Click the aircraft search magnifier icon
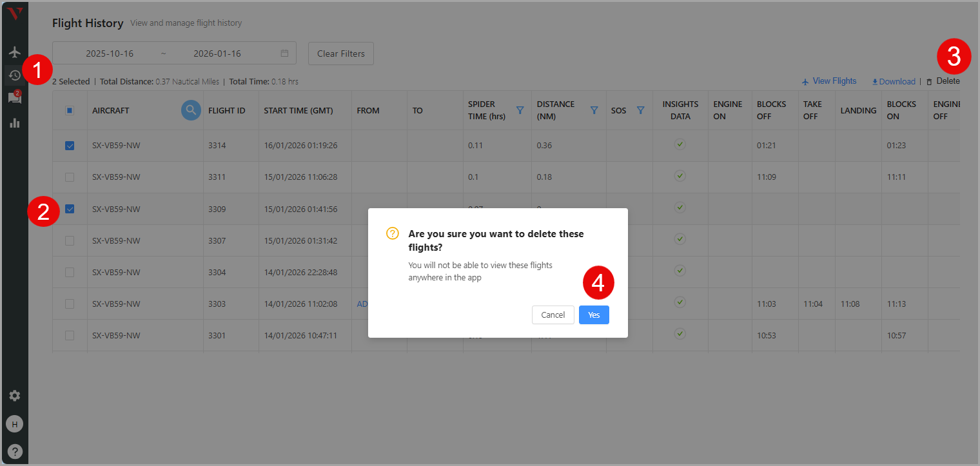Screen dimensions: 980x466 [x=190, y=110]
